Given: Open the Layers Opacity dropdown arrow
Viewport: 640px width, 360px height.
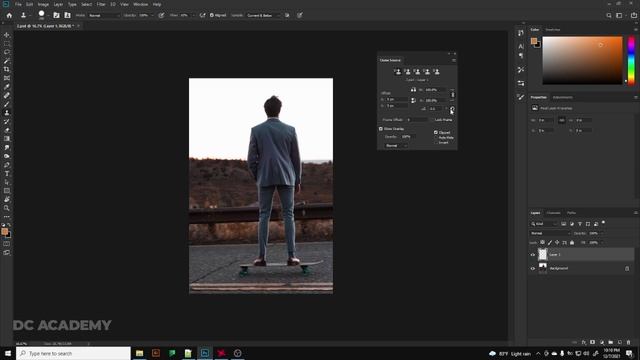Looking at the screenshot, I should coord(601,233).
